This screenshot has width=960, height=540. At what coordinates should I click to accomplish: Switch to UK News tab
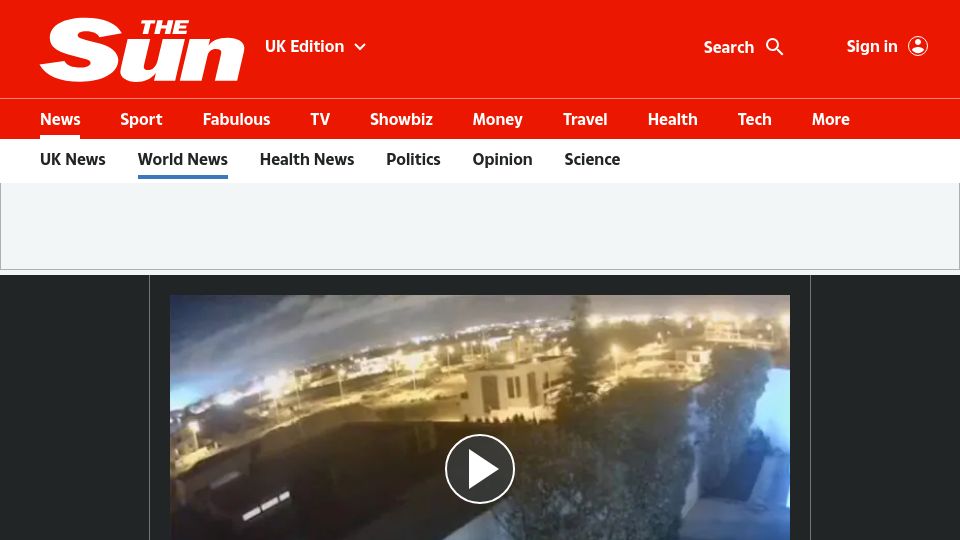(x=72, y=159)
